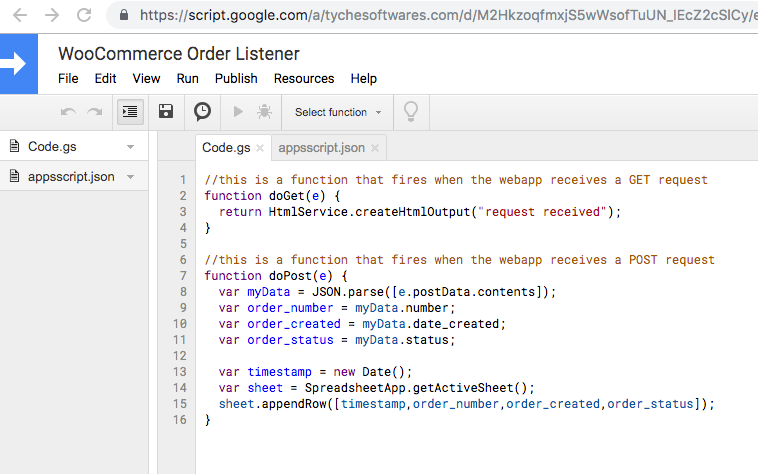Open the Publish menu
The width and height of the screenshot is (758, 474).
coord(236,78)
